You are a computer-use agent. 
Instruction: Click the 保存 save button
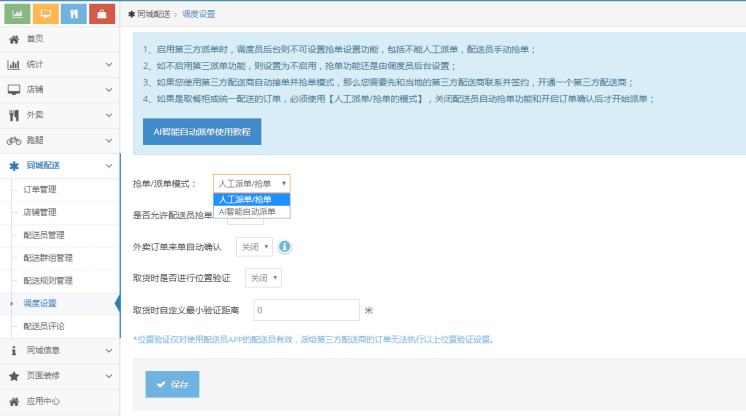click(x=172, y=383)
